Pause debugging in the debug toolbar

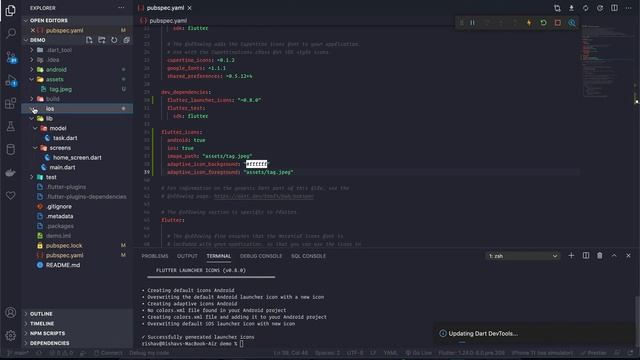coord(472,23)
